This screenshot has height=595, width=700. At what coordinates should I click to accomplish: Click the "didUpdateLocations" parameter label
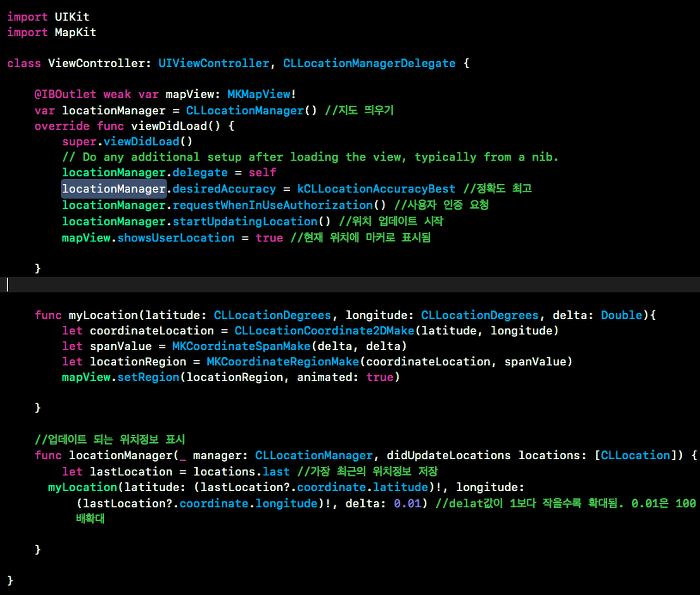point(449,456)
